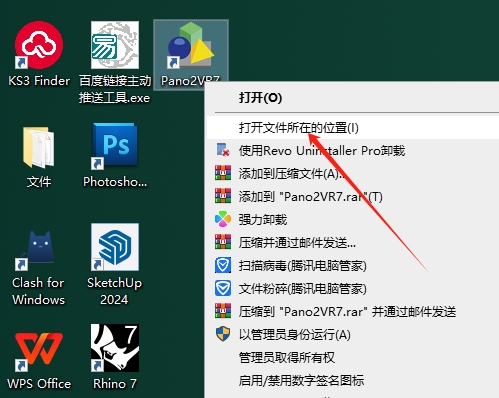Choose 压缩到 "Pano2VR7.rar" 并通过邮件发送 entry
Image resolution: width=499 pixels, height=398 pixels.
(x=353, y=312)
